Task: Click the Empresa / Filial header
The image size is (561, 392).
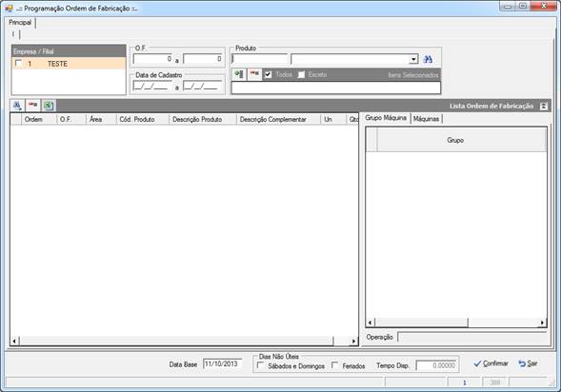Action: [69, 51]
